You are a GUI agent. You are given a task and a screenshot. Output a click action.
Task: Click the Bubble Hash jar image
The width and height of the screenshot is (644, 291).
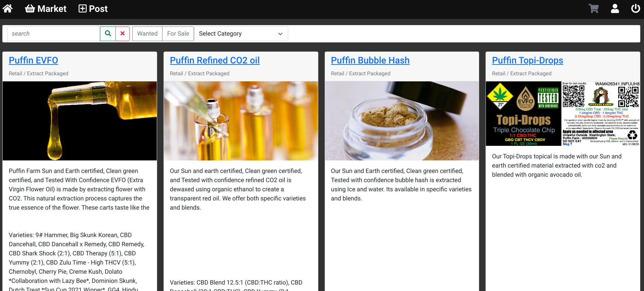click(x=402, y=121)
